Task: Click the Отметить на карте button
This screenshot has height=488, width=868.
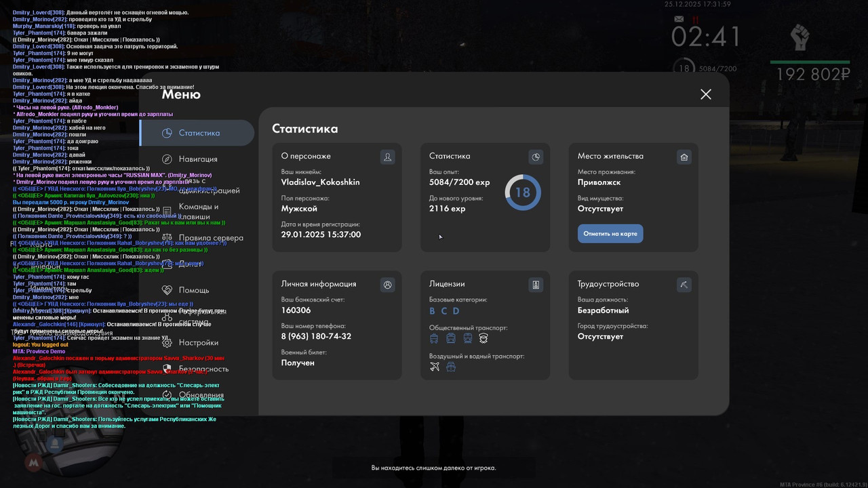Action: click(610, 233)
